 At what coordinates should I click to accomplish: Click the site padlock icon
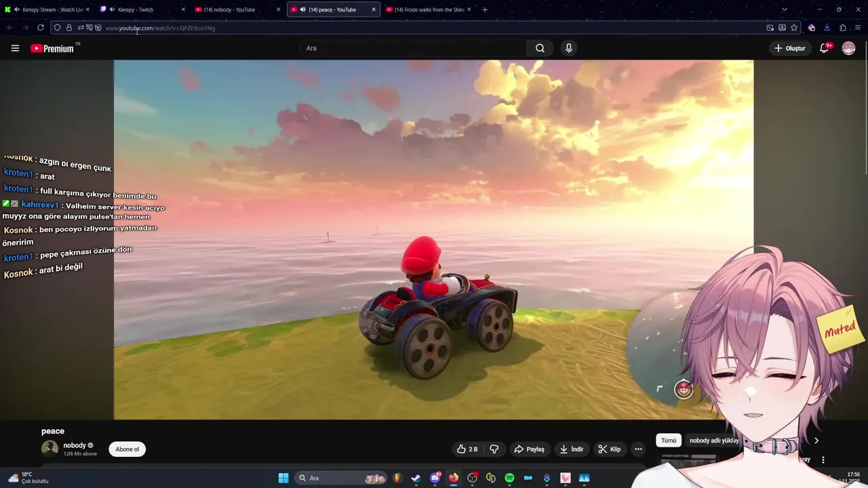click(69, 28)
